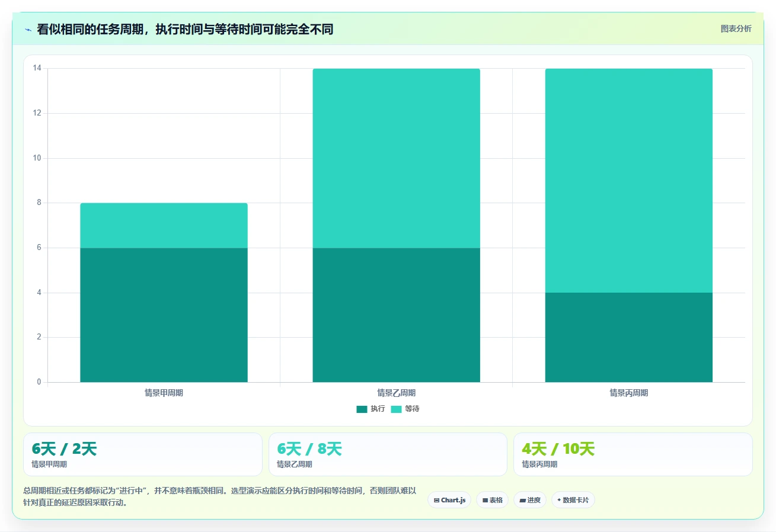The image size is (776, 532).
Task: Select the 表格 tag button
Action: (x=492, y=500)
